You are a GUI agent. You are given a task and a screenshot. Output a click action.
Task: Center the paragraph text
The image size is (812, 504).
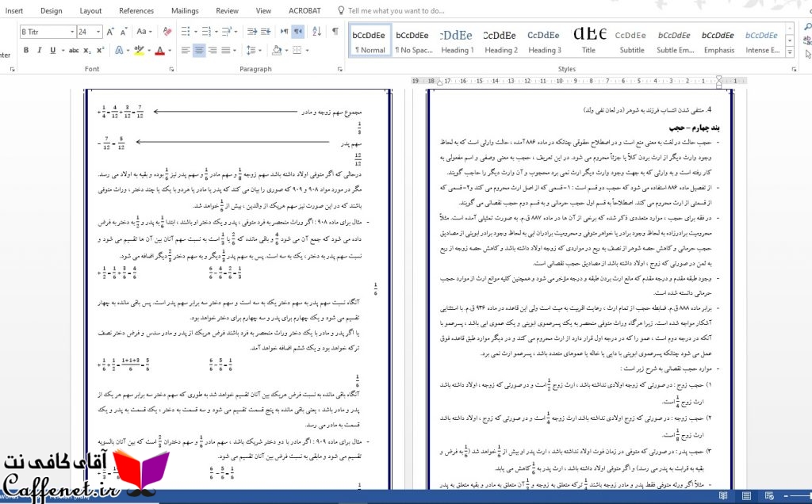click(199, 50)
